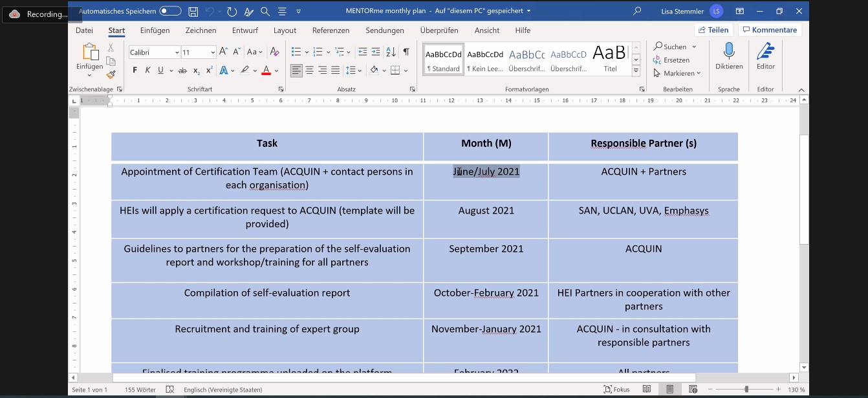Toggle paragraph marks display (¶)
The image size is (868, 398).
tap(406, 52)
